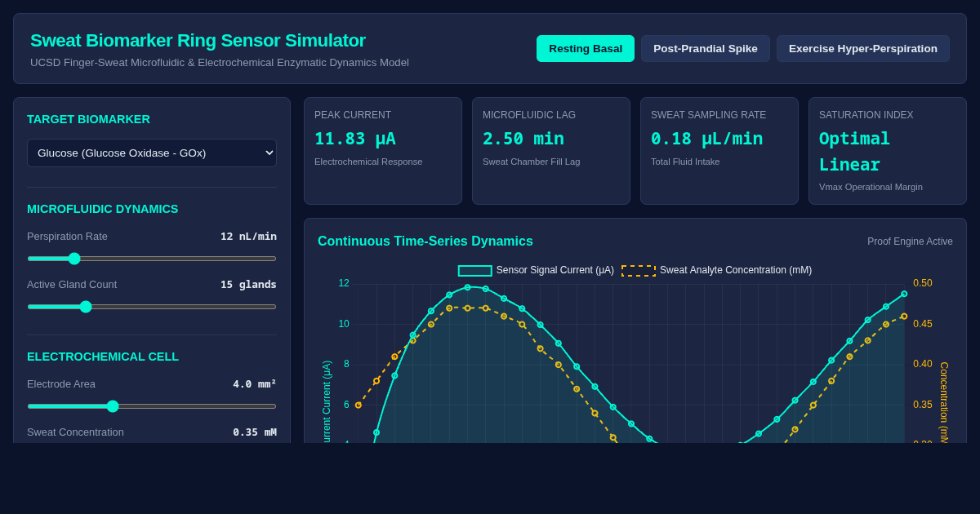980x514 pixels.
Task: Adjust the Active Gland Count slider
Action: (x=152, y=307)
